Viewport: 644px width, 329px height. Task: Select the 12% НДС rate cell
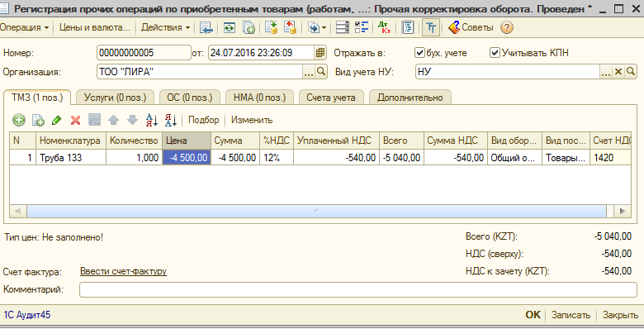[277, 158]
